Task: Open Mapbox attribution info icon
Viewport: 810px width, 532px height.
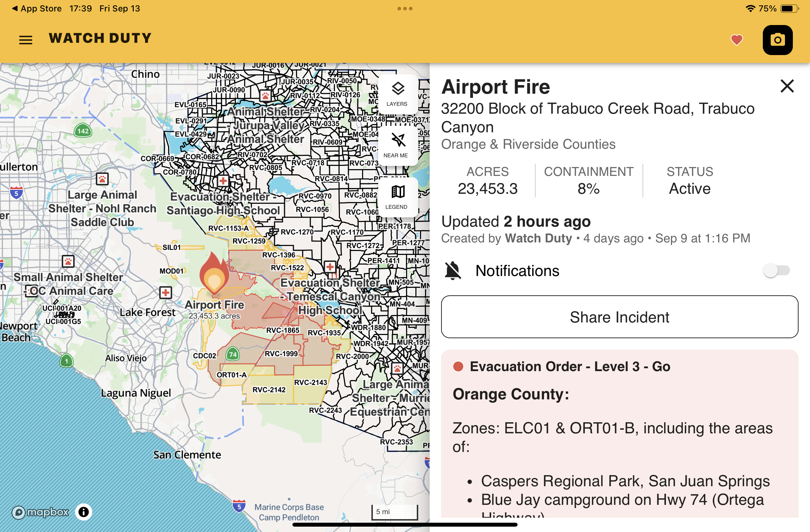Action: [x=84, y=512]
